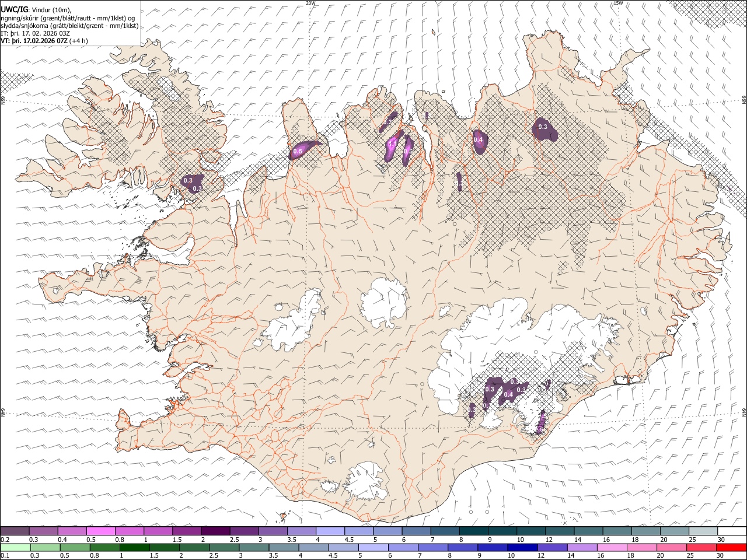
Task: Click the '20W' longitude label
Action: [x=310, y=3]
